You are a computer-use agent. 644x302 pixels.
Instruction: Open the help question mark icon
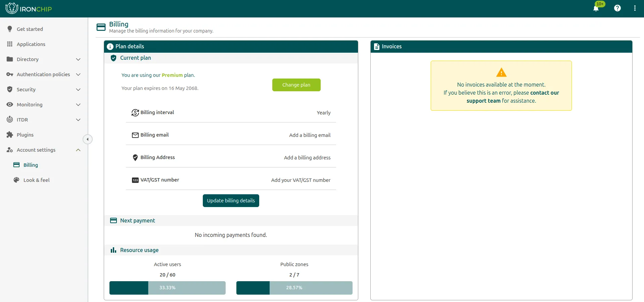pyautogui.click(x=617, y=8)
